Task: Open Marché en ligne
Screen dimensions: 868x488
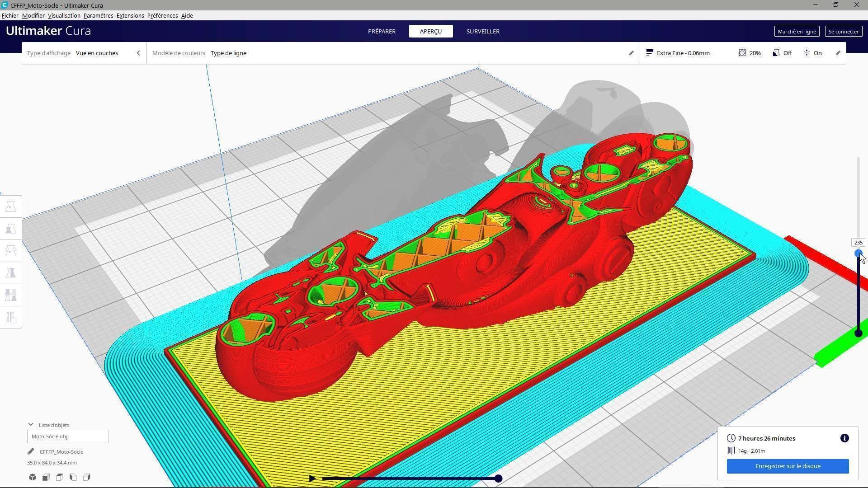Action: (797, 31)
